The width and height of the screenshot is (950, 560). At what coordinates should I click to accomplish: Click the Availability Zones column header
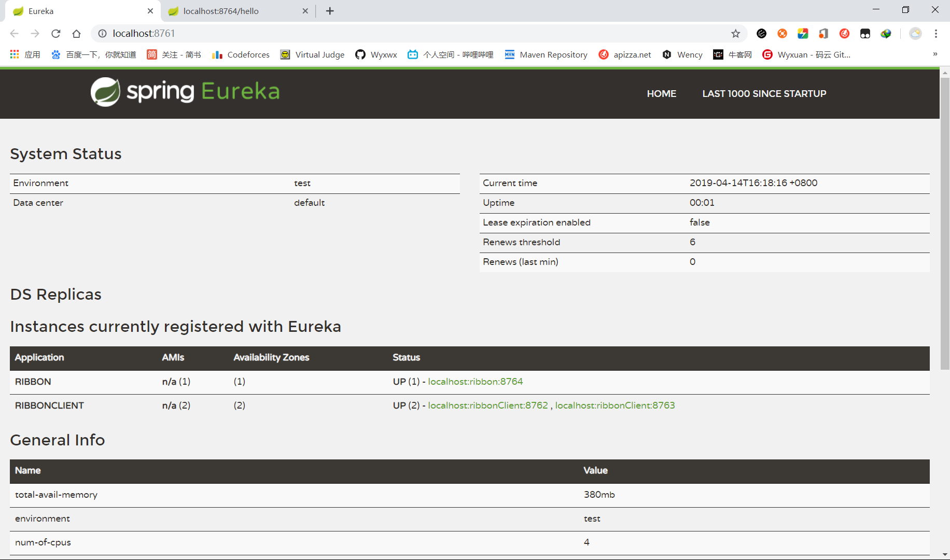click(x=271, y=357)
